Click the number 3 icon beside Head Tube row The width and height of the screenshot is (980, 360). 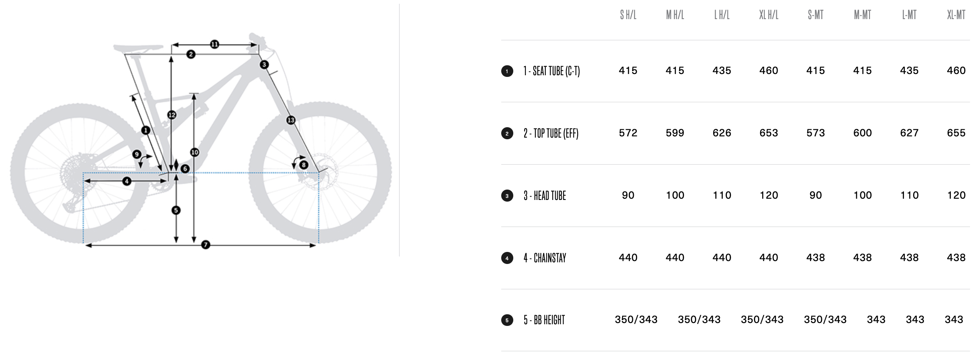(507, 196)
